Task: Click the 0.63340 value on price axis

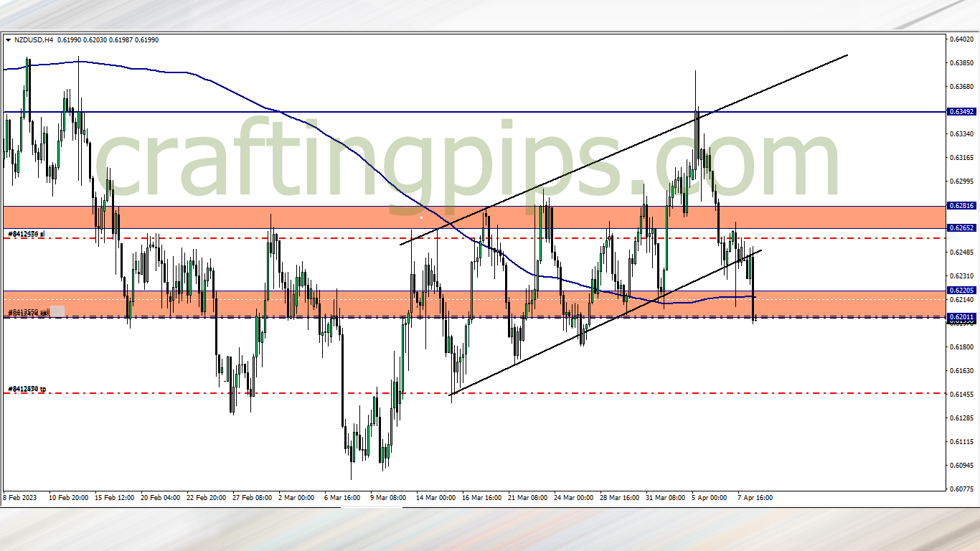Action: [961, 134]
